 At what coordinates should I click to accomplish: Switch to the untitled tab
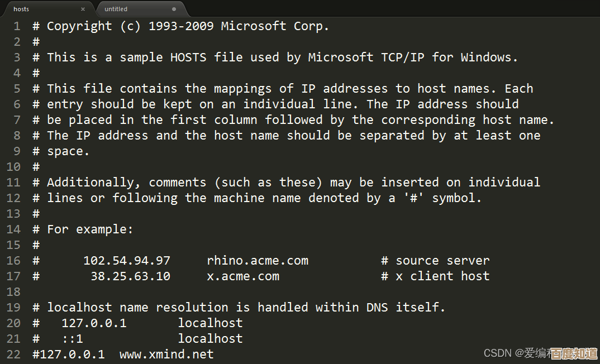point(128,9)
